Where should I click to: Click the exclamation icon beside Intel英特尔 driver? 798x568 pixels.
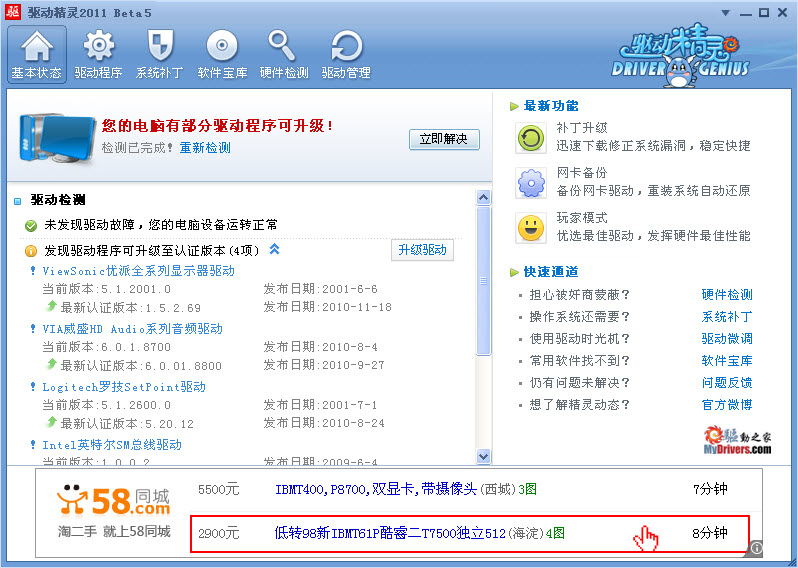(x=33, y=445)
